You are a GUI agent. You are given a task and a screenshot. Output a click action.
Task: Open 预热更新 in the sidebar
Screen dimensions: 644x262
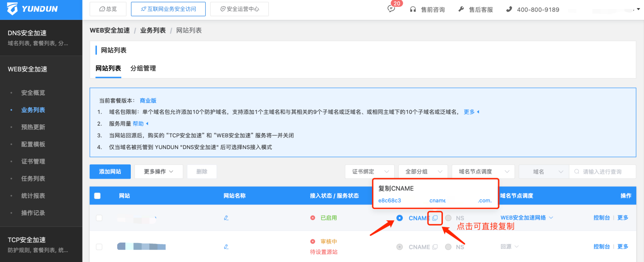pos(33,127)
